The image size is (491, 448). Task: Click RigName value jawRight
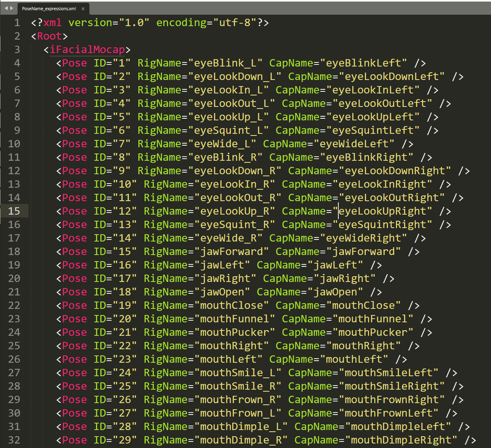[x=225, y=278]
